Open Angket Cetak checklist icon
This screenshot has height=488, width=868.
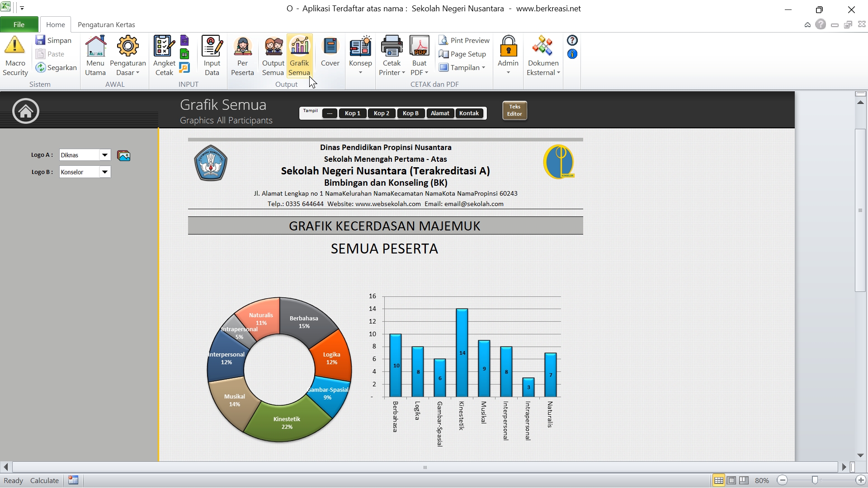[164, 46]
